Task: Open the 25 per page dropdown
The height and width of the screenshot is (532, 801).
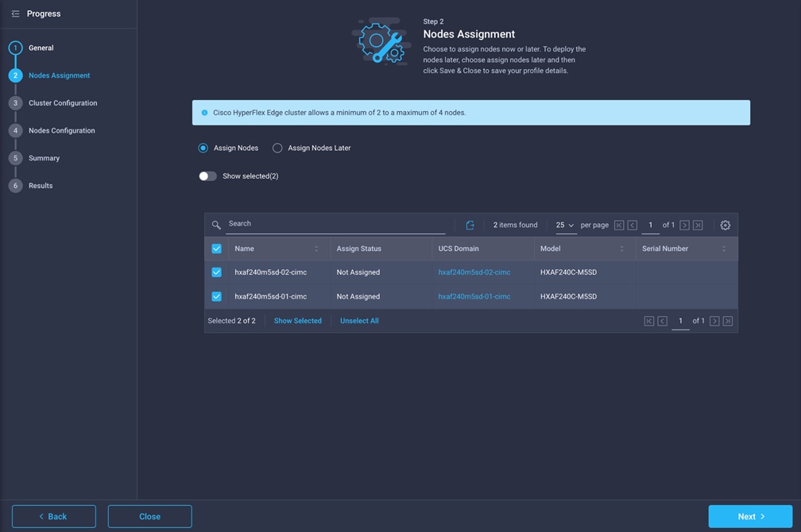Action: tap(566, 226)
